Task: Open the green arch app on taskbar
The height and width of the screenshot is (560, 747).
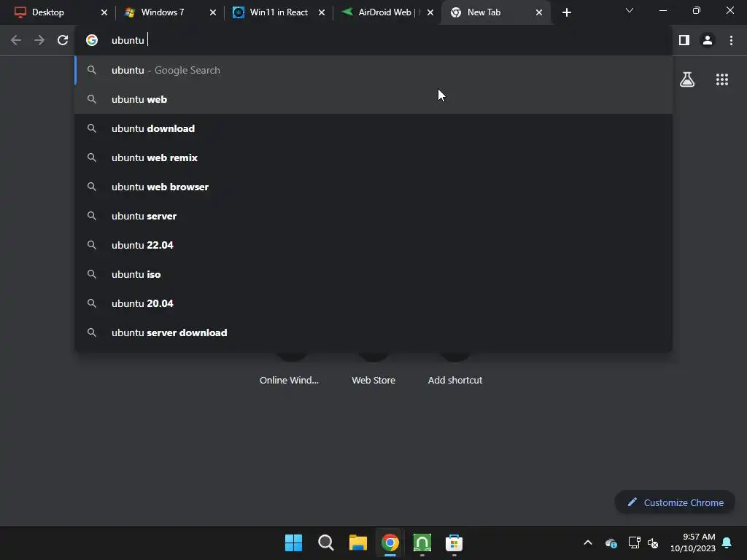Action: pyautogui.click(x=422, y=542)
